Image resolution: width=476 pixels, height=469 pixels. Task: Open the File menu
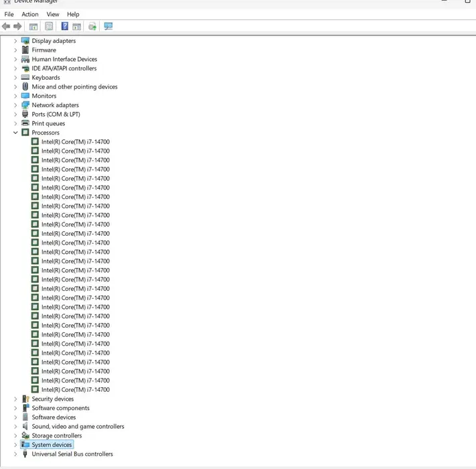pos(9,14)
